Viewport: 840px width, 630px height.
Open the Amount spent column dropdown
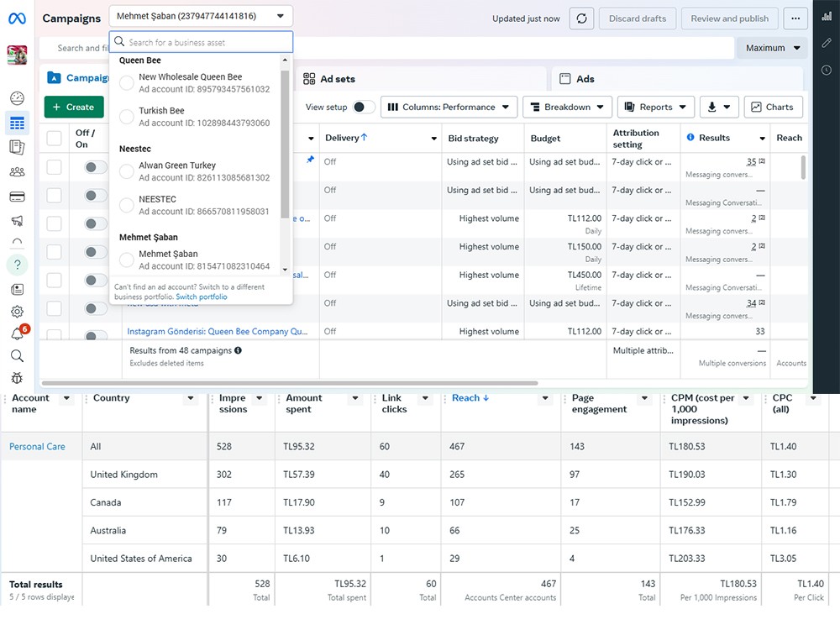tap(355, 398)
